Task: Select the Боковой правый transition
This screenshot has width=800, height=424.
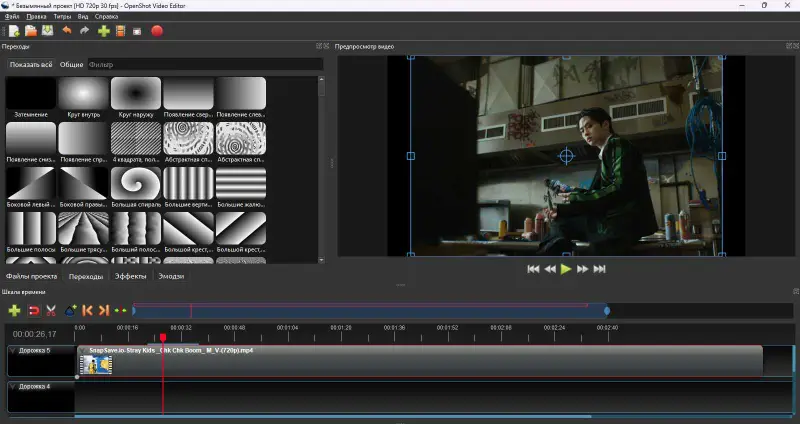Action: 84,187
